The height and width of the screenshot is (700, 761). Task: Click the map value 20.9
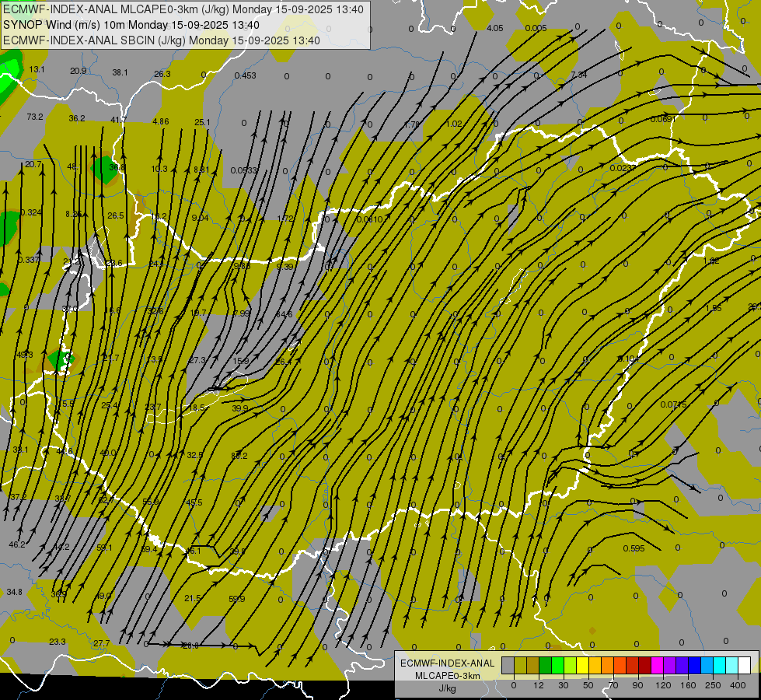point(79,71)
